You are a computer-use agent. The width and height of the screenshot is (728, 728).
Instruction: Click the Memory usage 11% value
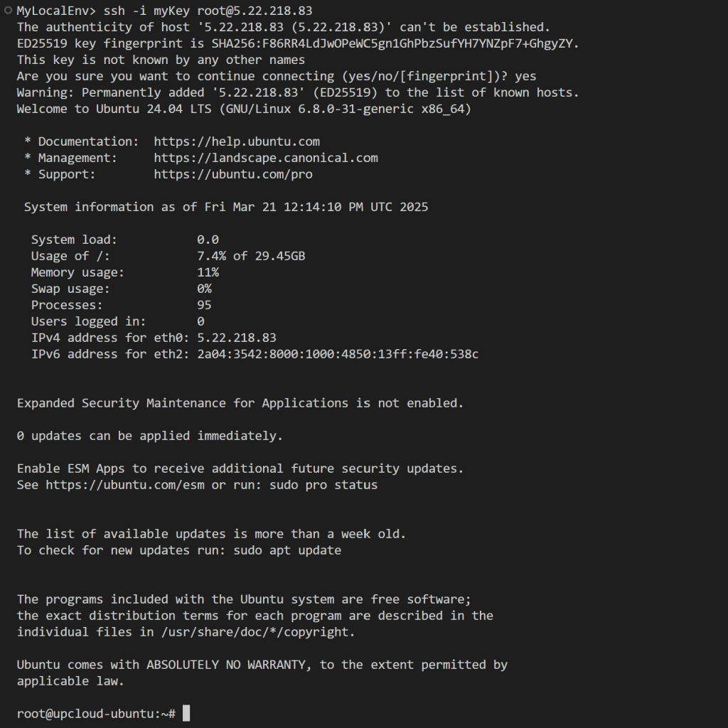point(208,272)
